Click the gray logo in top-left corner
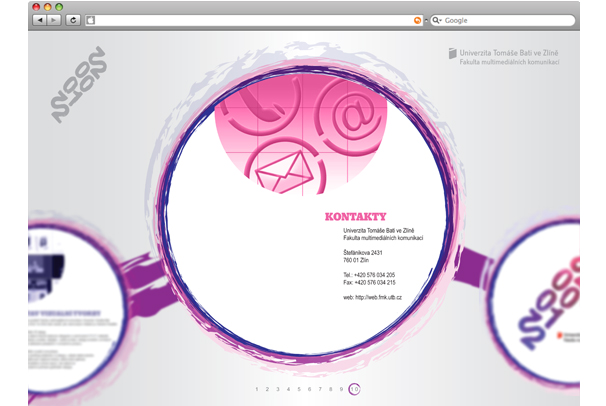 point(78,84)
